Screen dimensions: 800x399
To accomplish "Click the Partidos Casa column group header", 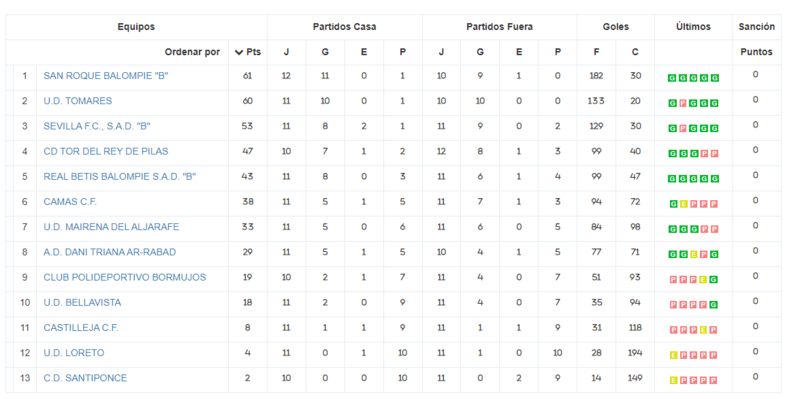I will 344,27.
